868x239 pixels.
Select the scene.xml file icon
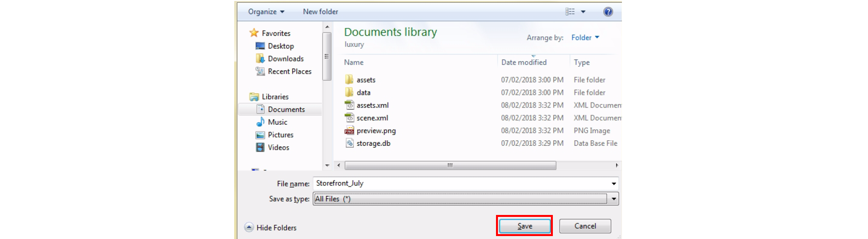point(349,118)
